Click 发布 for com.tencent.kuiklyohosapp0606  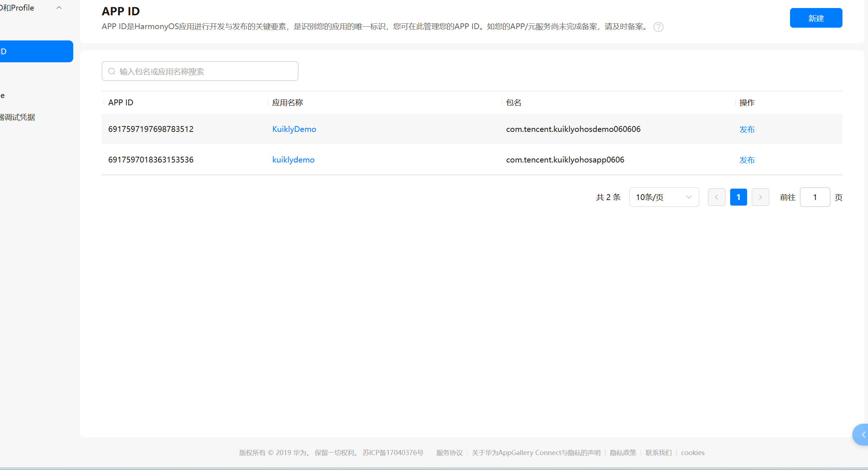click(747, 160)
